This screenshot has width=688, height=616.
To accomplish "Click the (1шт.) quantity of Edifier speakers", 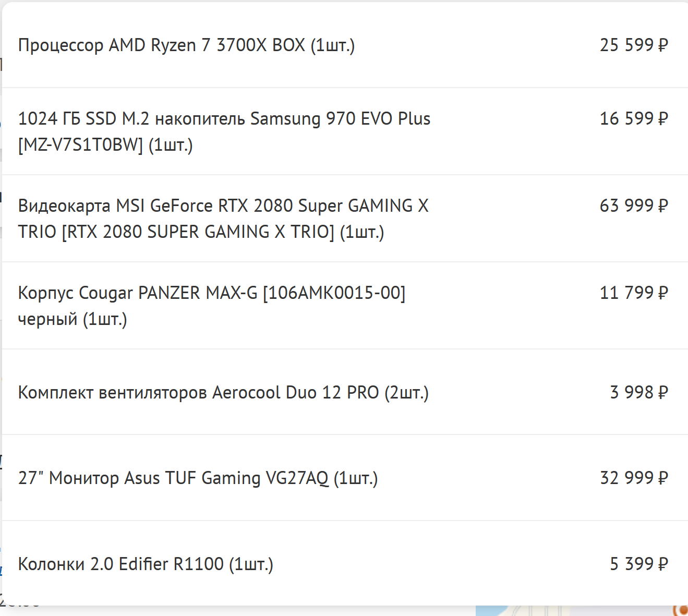I will 251,564.
